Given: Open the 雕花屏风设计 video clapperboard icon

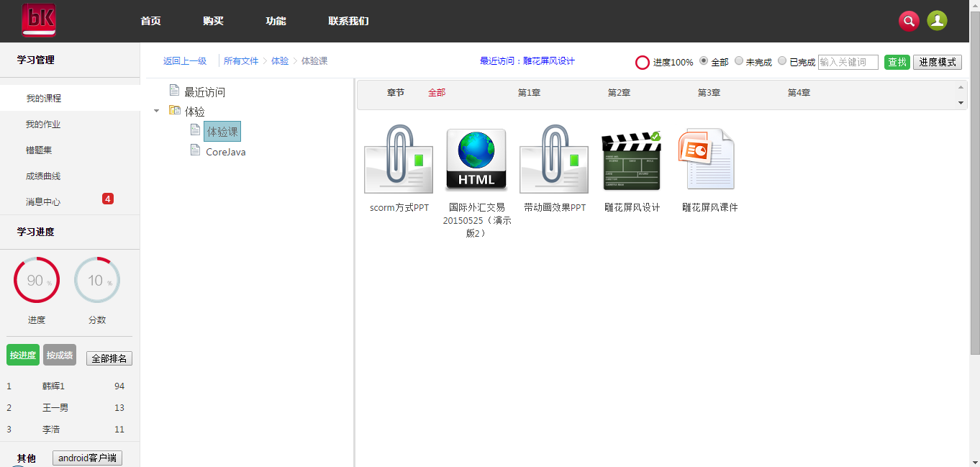Looking at the screenshot, I should (632, 160).
